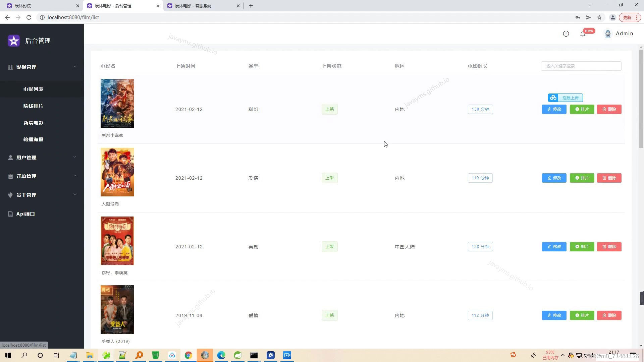This screenshot has width=644, height=362.
Task: Click the info circle icon in header
Action: (x=566, y=34)
